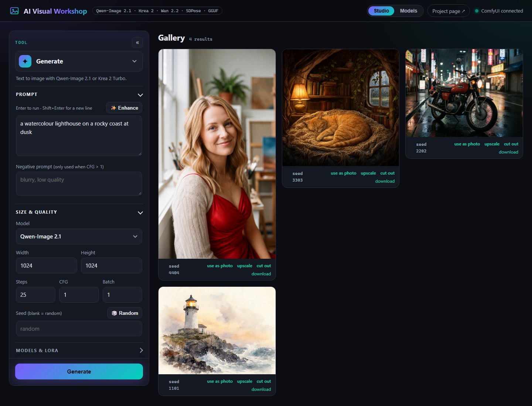
Task: Click 'cut out' for seed 3303
Action: 388,173
